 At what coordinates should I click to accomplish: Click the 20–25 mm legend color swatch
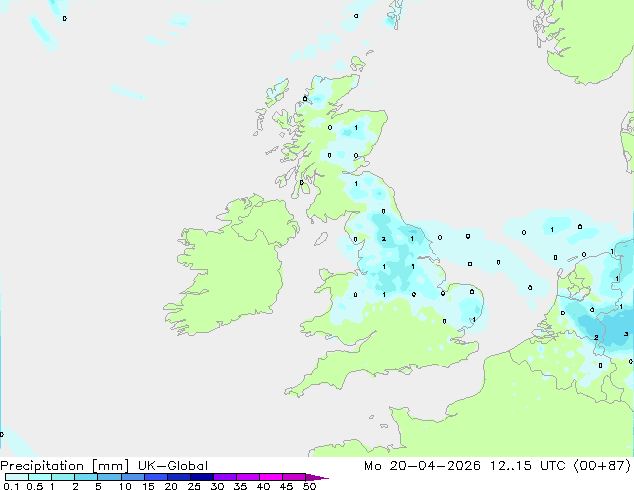coord(178,477)
